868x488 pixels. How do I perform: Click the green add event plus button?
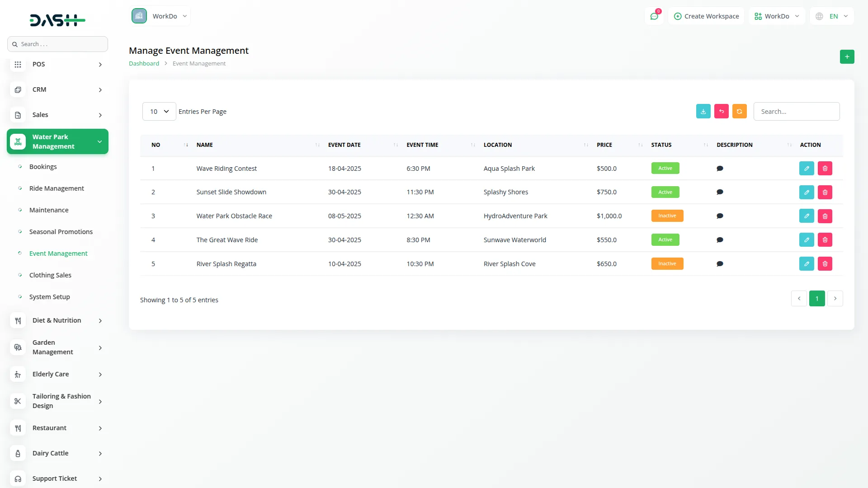847,57
